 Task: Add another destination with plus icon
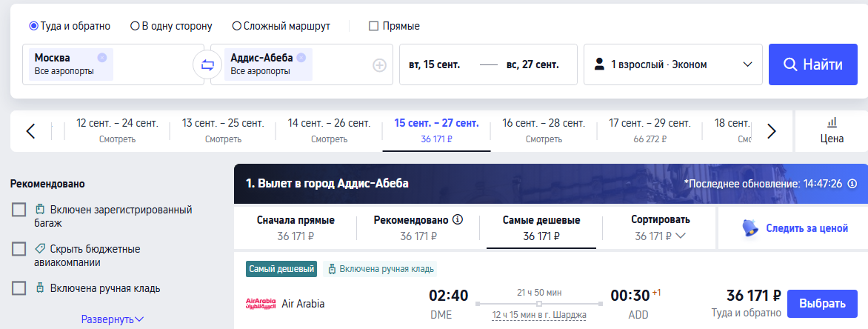click(x=379, y=65)
